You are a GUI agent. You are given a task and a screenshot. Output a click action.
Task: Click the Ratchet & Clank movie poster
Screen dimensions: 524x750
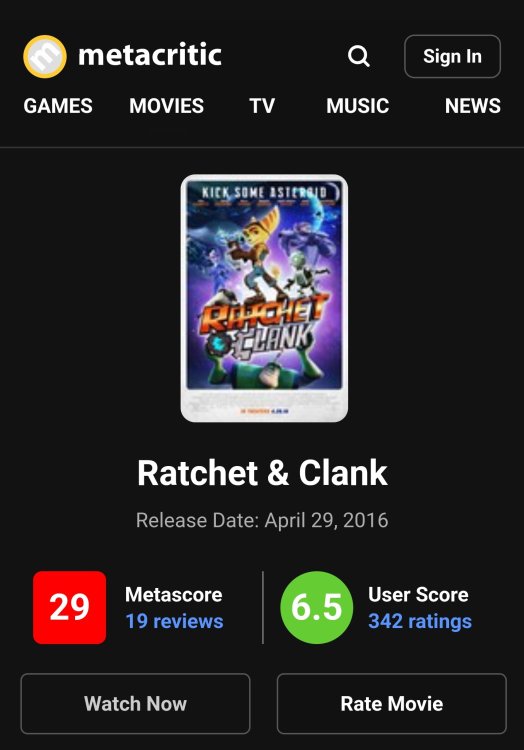(x=264, y=298)
